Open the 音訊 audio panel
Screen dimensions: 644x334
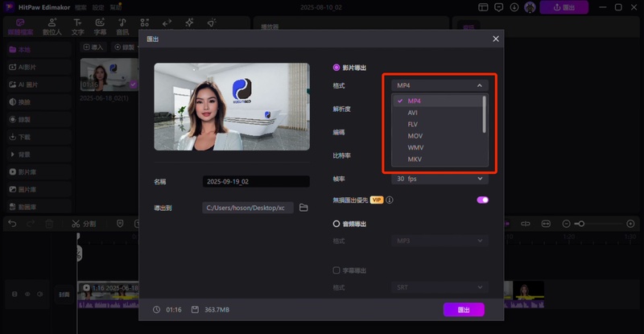pos(122,27)
